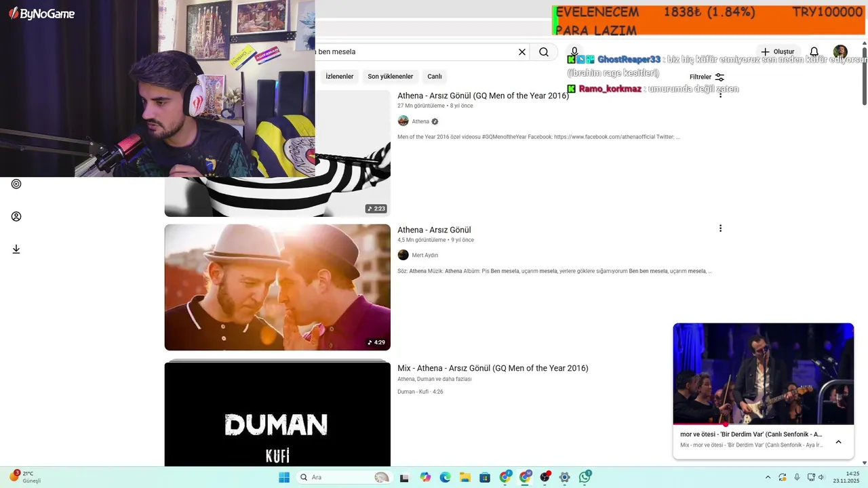
Task: Open the Windows Start button
Action: [x=283, y=477]
